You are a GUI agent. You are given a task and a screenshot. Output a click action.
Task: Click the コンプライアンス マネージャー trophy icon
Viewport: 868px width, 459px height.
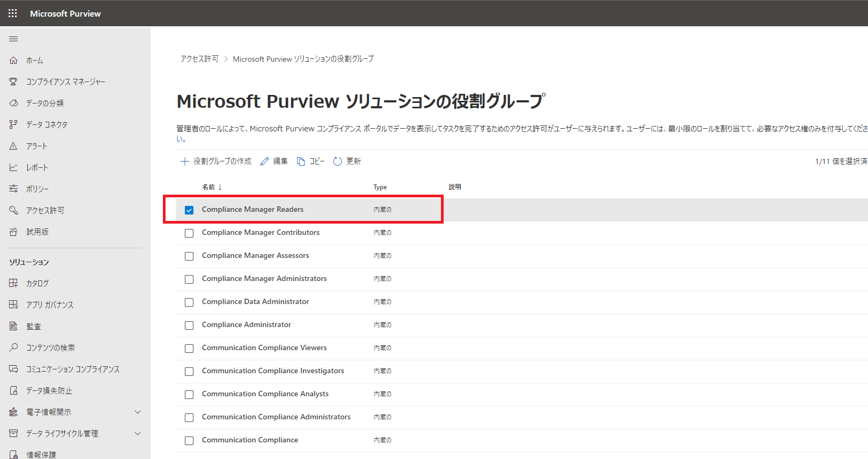pos(13,82)
